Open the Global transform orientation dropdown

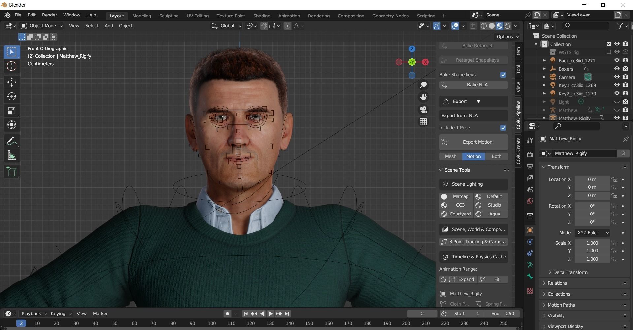click(x=227, y=26)
